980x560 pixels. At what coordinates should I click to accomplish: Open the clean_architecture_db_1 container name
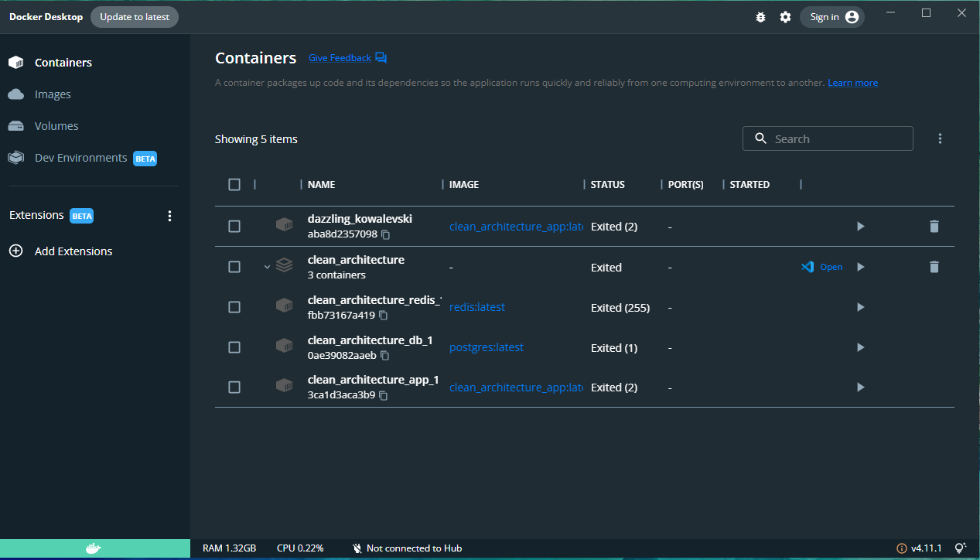[x=370, y=340]
